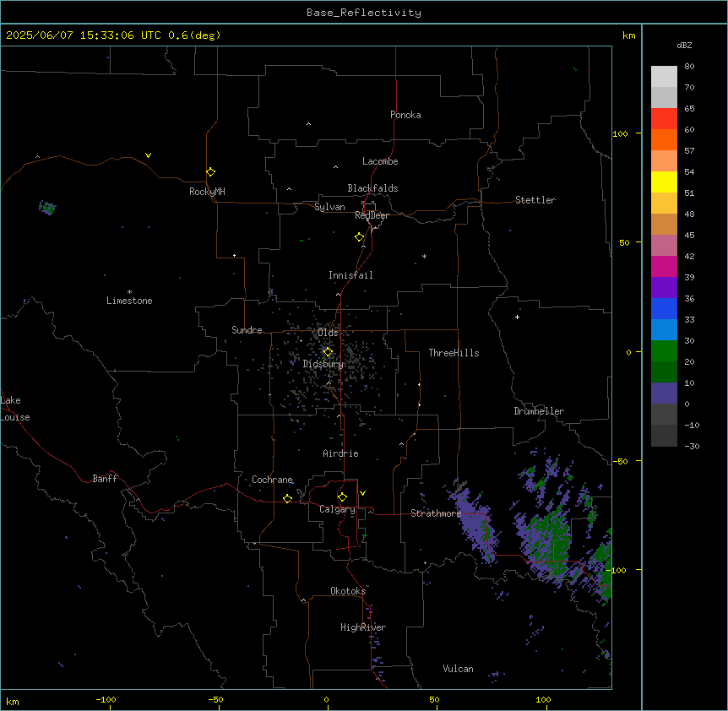Click the yellow diamond marker between Olds and Didsbury
The image size is (728, 711).
pyautogui.click(x=328, y=352)
